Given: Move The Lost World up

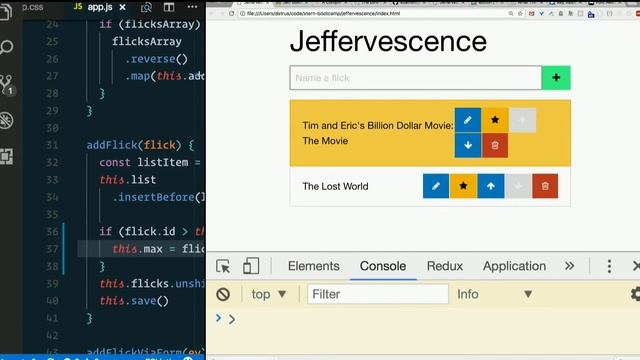Looking at the screenshot, I should 491,186.
